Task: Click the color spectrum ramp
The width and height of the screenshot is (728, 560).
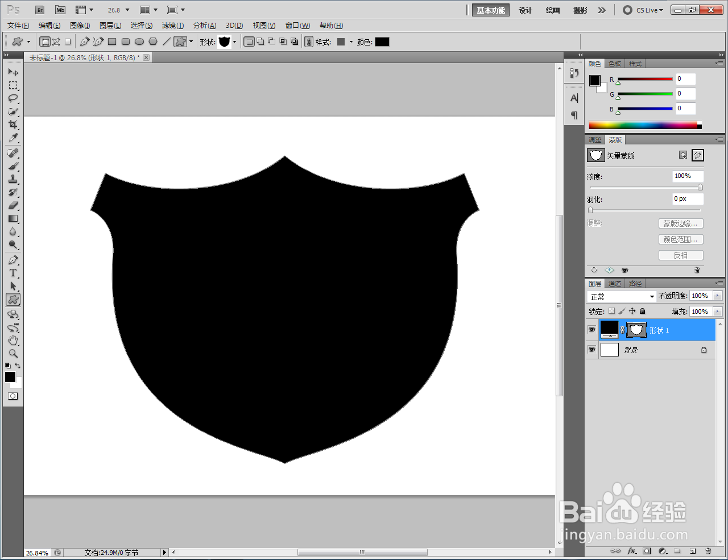Action: (645, 125)
